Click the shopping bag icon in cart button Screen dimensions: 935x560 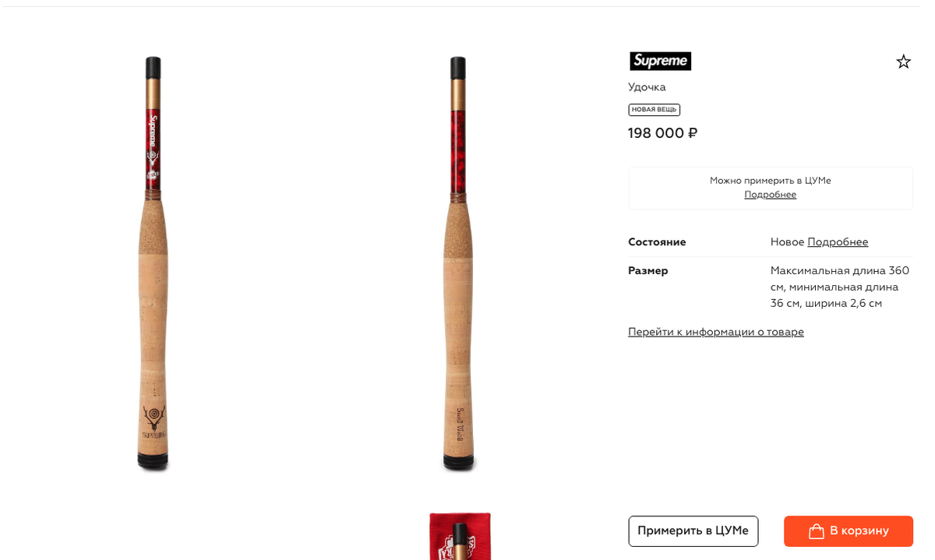(x=816, y=531)
